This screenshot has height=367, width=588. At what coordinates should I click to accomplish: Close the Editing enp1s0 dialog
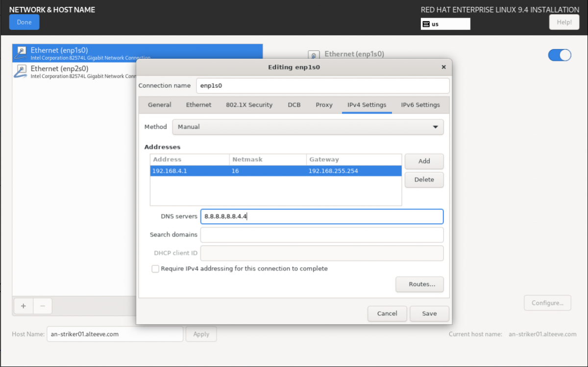click(x=443, y=67)
